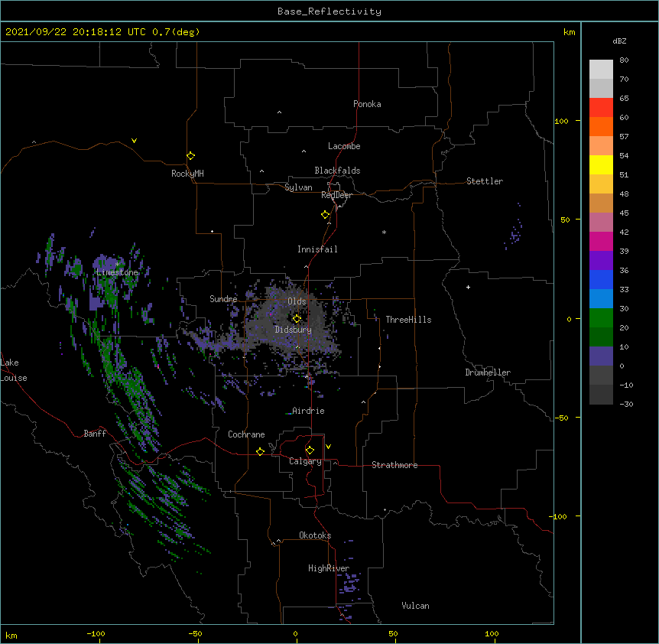Image resolution: width=659 pixels, height=644 pixels.
Task: Click the -30 value on dBZ legend
Action: click(x=626, y=404)
